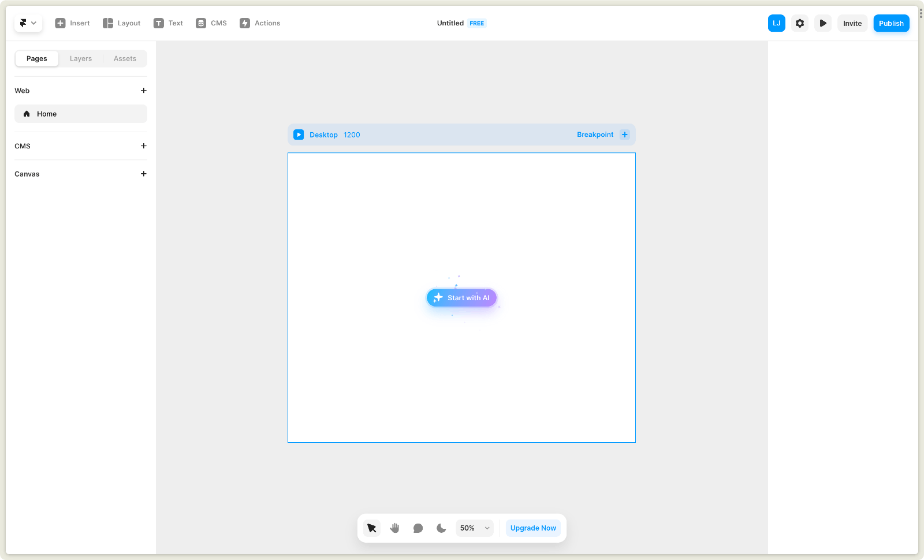Switch to the Layers tab

81,58
